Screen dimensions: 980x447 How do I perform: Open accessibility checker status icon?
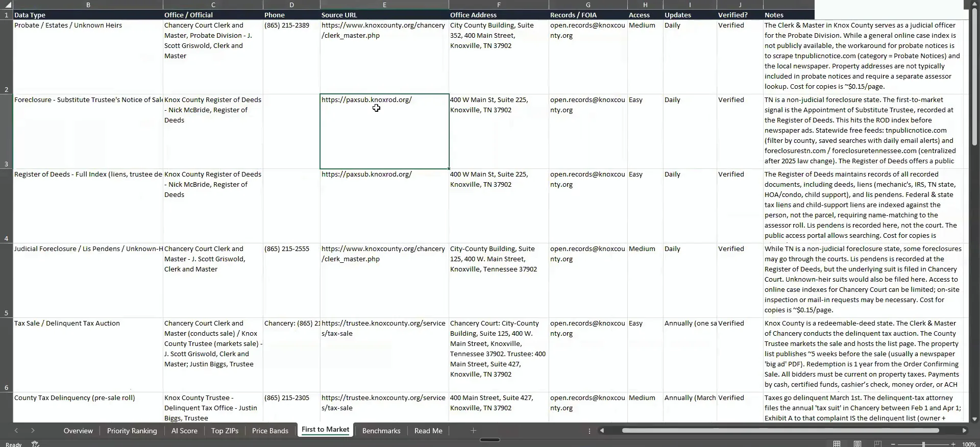coord(35,444)
